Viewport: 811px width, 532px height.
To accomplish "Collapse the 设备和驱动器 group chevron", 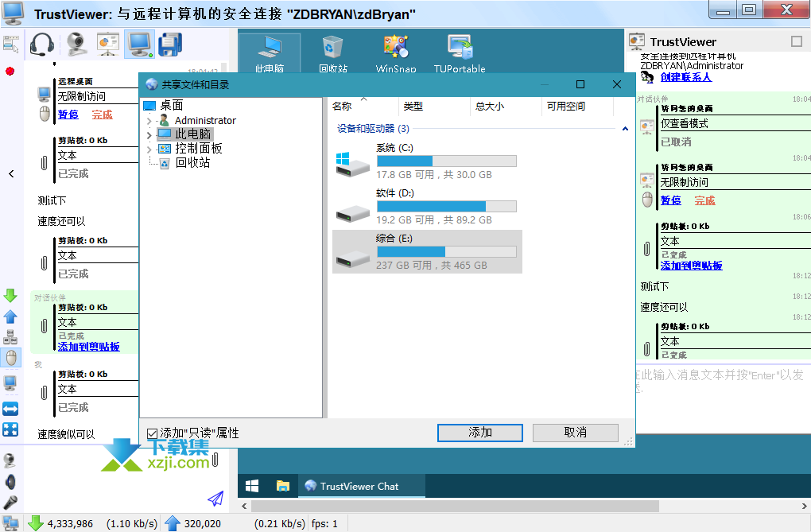I will pyautogui.click(x=625, y=129).
